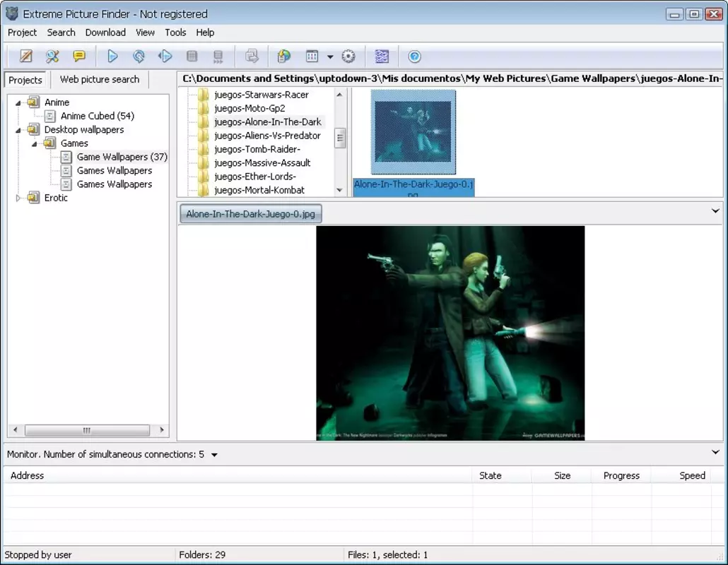Image resolution: width=728 pixels, height=565 pixels.
Task: Open the Search menu
Action: [61, 32]
